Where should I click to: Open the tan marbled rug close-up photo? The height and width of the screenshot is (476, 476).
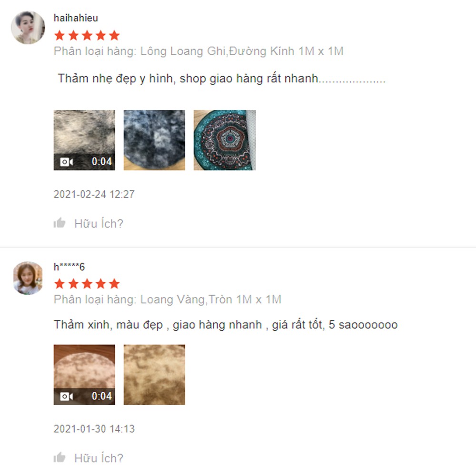click(x=154, y=375)
